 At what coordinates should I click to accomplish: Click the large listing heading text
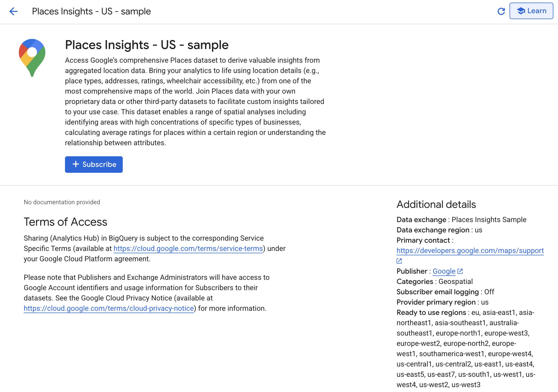(147, 45)
